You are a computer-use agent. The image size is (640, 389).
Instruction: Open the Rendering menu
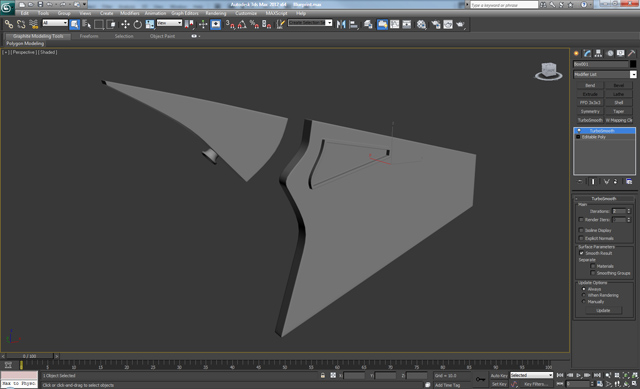click(x=216, y=13)
